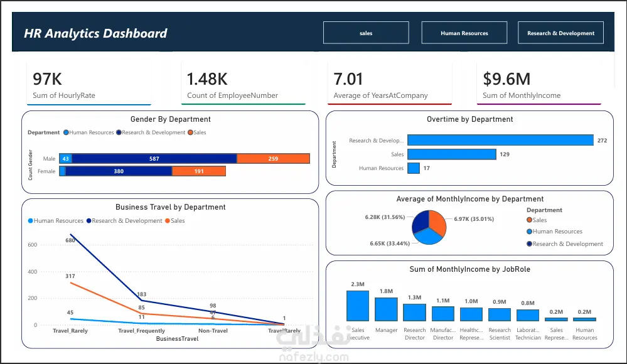Screen dimensions: 627x364
Task: Select Human Resources legend dot in Gender chart
Action: coord(66,132)
